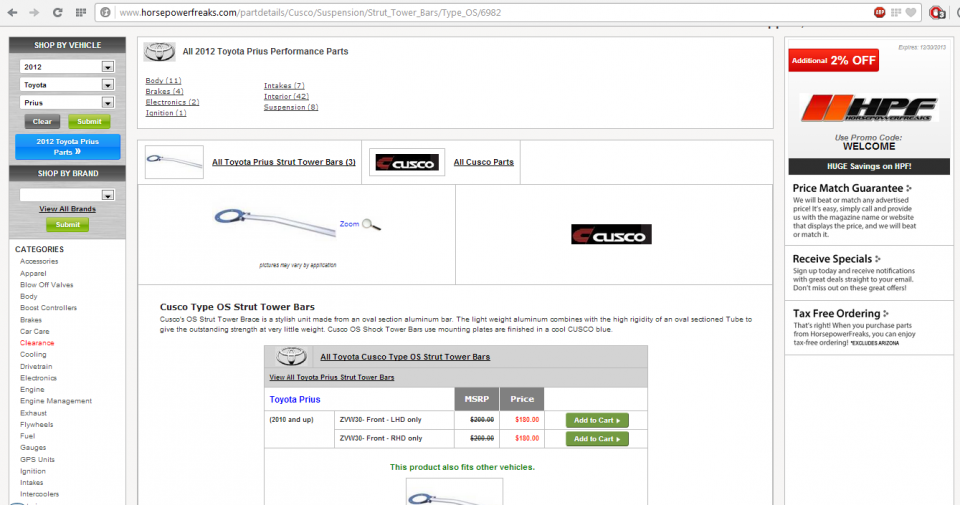960x505 pixels.
Task: Open the Boost Controllers category
Action: [x=48, y=308]
